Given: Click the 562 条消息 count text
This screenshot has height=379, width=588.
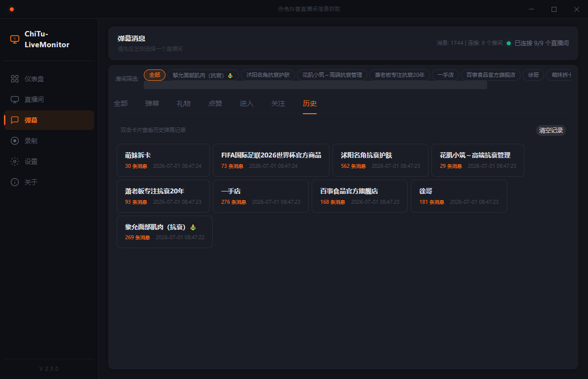Looking at the screenshot, I should [x=353, y=166].
